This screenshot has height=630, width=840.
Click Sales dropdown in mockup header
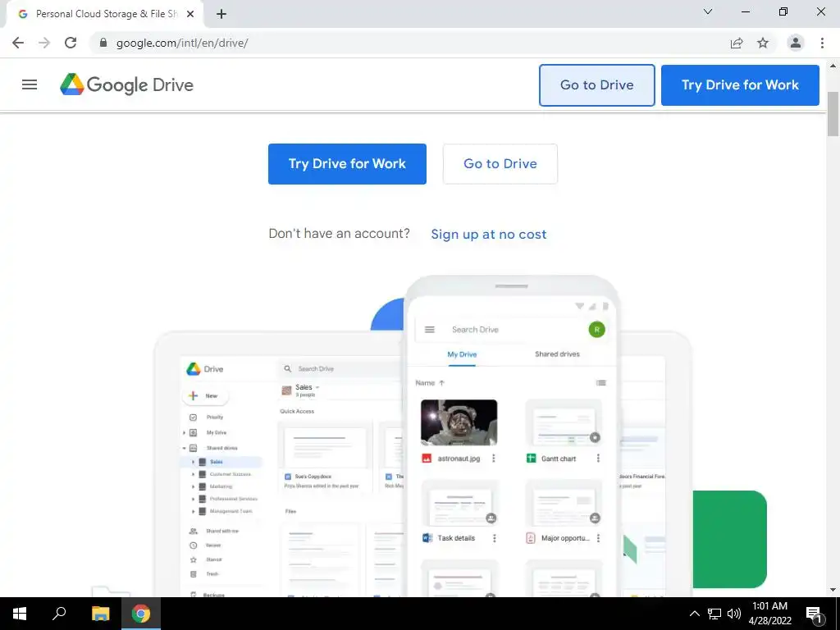[x=317, y=387]
